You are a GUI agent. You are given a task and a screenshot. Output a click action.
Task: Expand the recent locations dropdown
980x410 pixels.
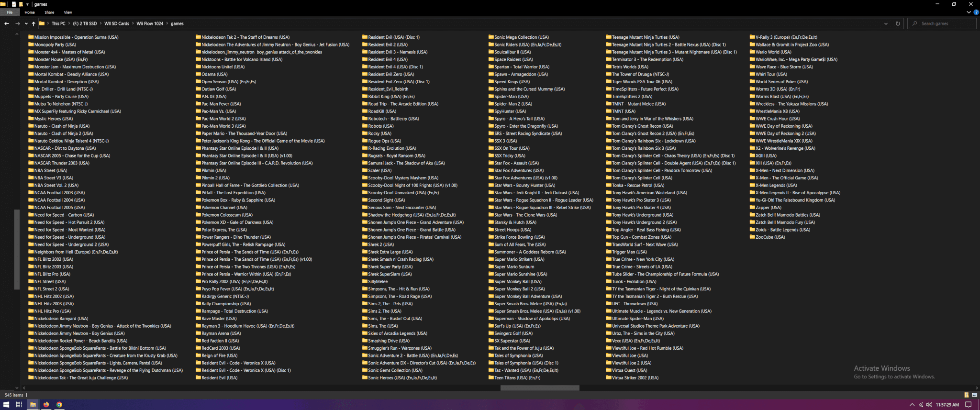(x=26, y=23)
